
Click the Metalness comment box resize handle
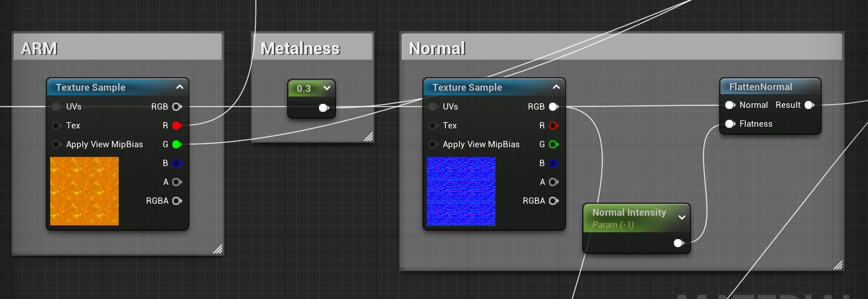(368, 136)
